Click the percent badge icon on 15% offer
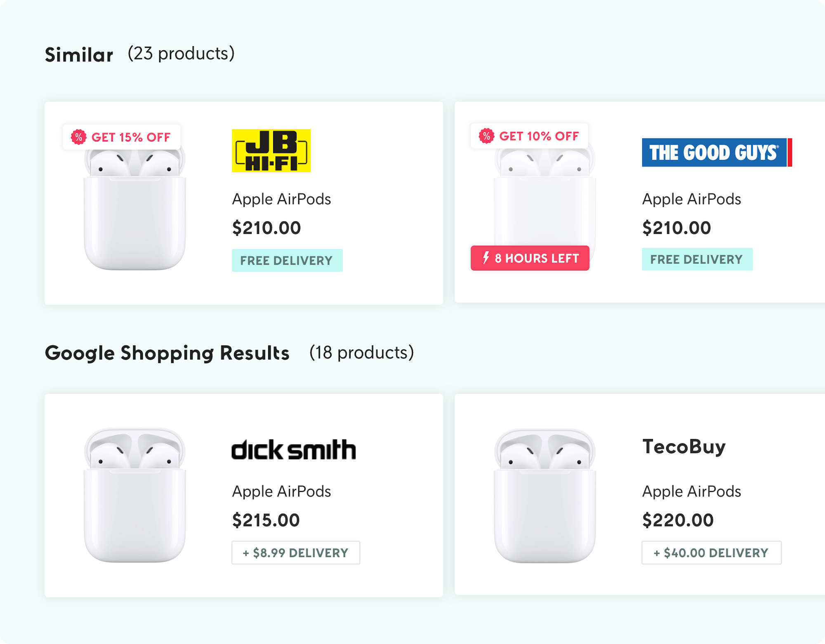 click(x=78, y=137)
